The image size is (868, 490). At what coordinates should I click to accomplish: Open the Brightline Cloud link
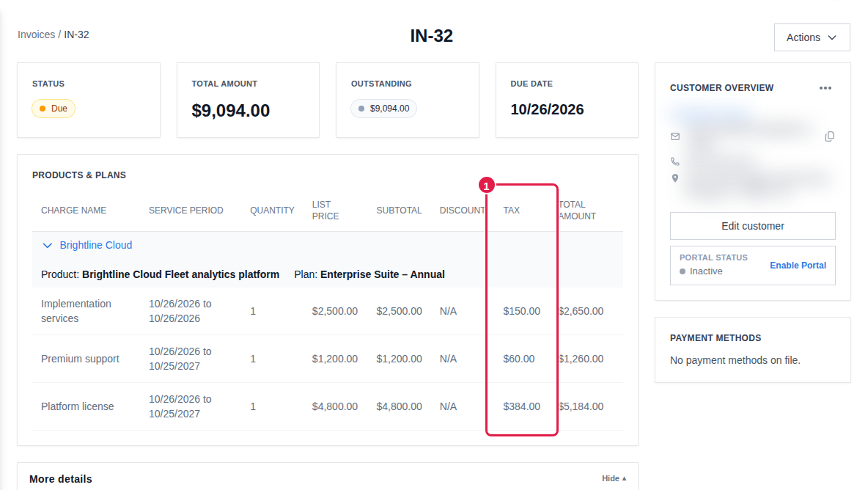[96, 245]
